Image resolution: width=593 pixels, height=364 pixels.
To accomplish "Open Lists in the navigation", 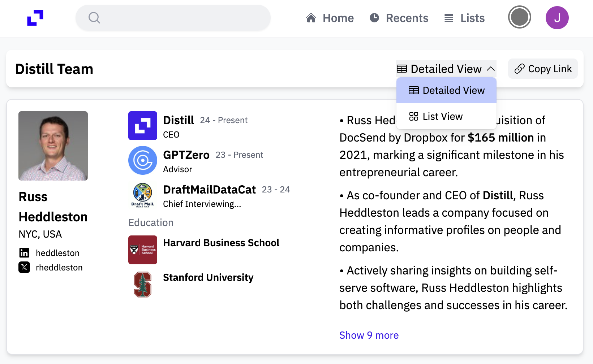I will click(464, 18).
